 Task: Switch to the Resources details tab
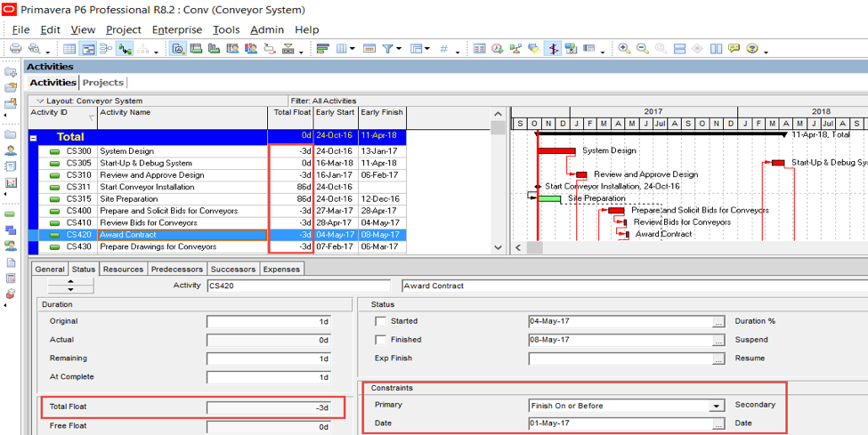point(124,270)
